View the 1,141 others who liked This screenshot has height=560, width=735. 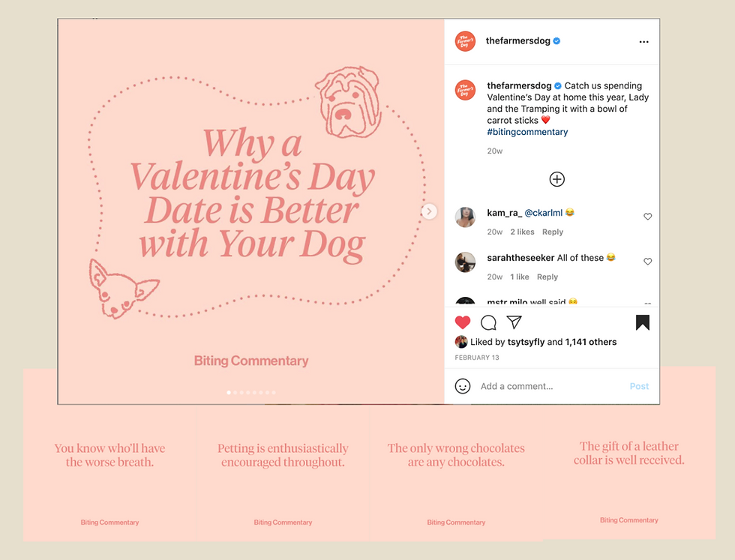point(591,342)
